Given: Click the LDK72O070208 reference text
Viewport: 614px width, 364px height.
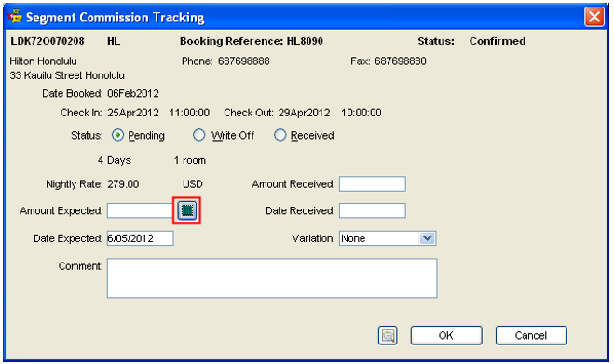Looking at the screenshot, I should [x=48, y=41].
